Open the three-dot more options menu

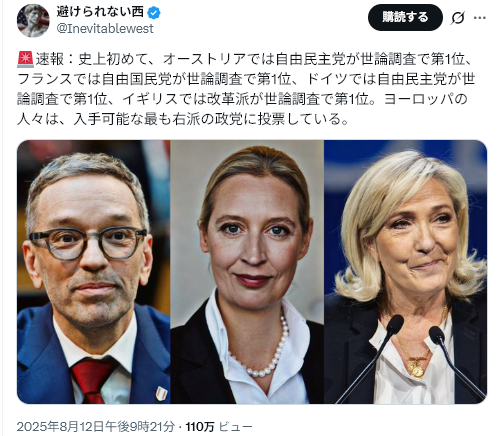point(480,18)
